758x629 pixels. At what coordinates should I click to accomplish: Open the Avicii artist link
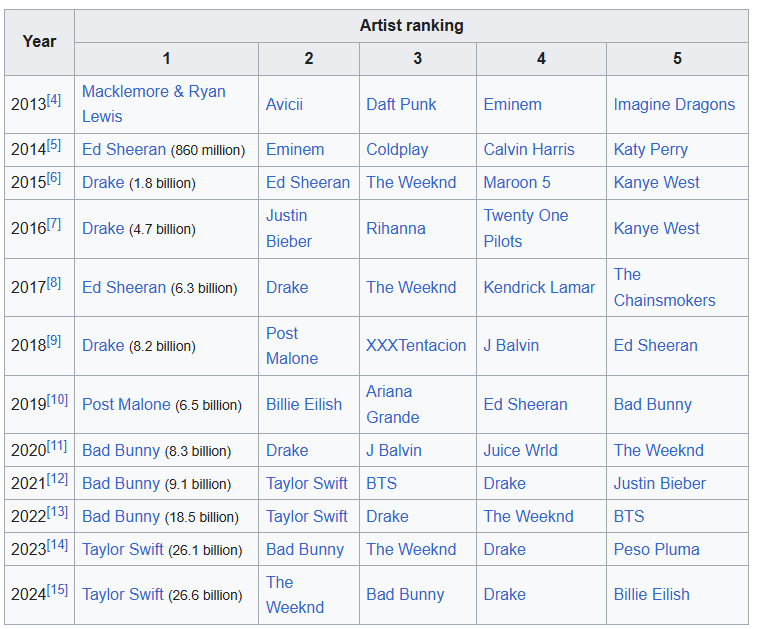tap(284, 104)
